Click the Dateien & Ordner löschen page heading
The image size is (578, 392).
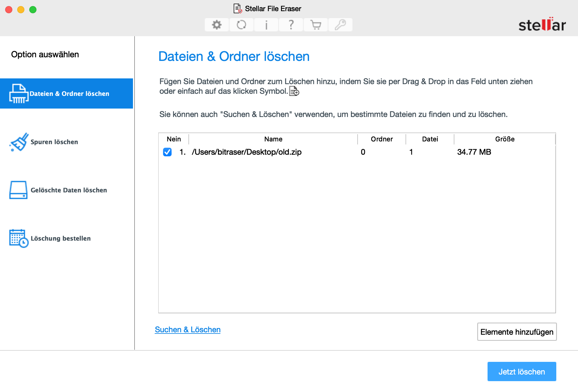[234, 56]
